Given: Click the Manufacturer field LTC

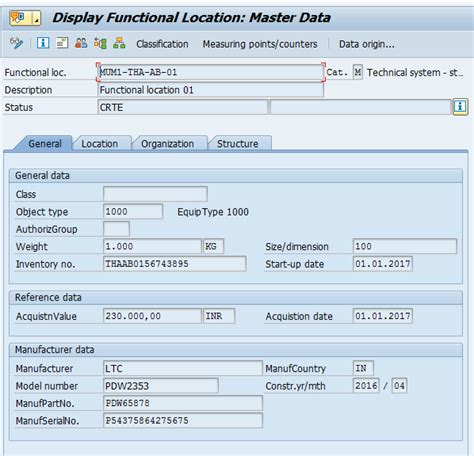Looking at the screenshot, I should tap(183, 368).
